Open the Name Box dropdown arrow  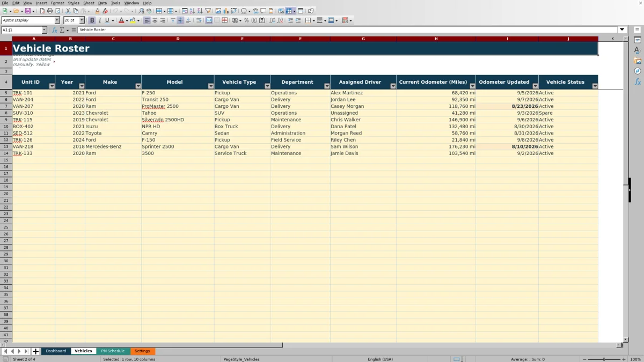click(x=45, y=30)
